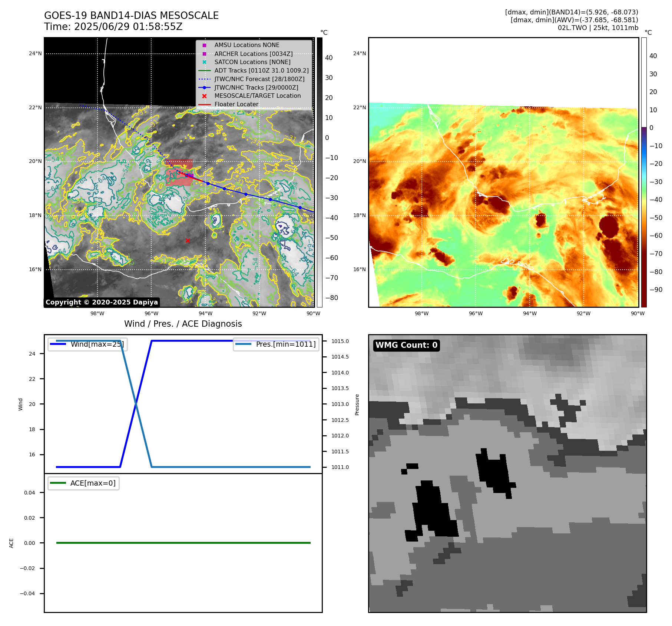Click legend entry 'SATCON Locations [NONE]'
Image resolution: width=672 pixels, height=626 pixels.
coord(252,62)
